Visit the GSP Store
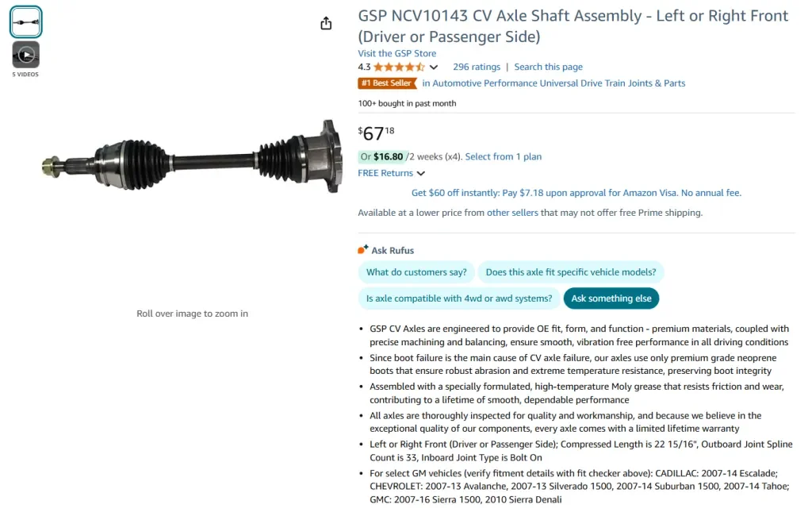 [396, 53]
